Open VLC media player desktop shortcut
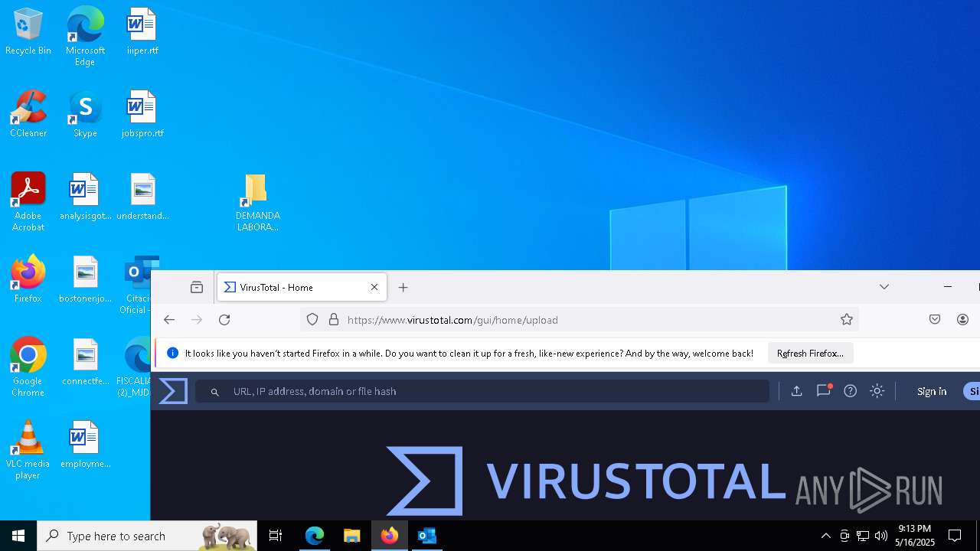This screenshot has height=551, width=980. tap(28, 450)
